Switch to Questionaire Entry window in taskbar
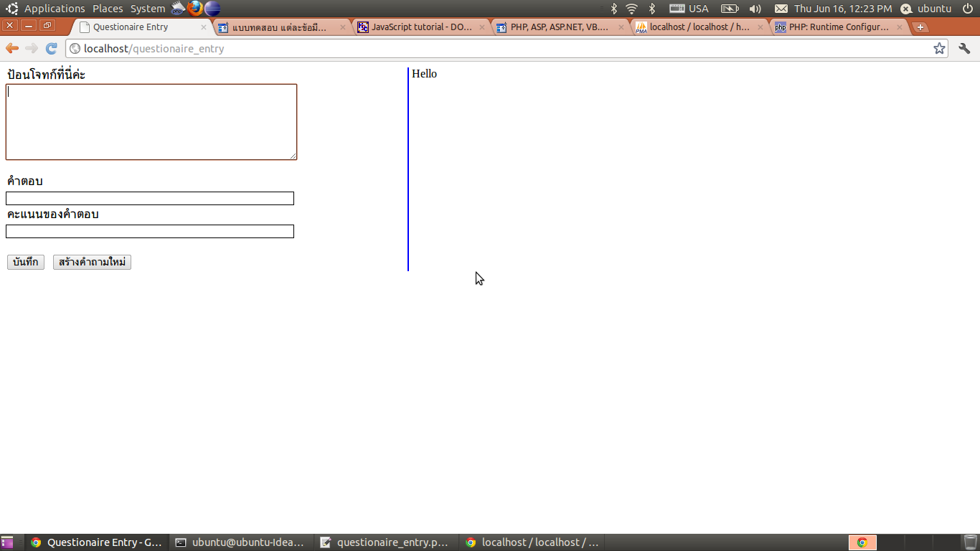 coord(98,542)
